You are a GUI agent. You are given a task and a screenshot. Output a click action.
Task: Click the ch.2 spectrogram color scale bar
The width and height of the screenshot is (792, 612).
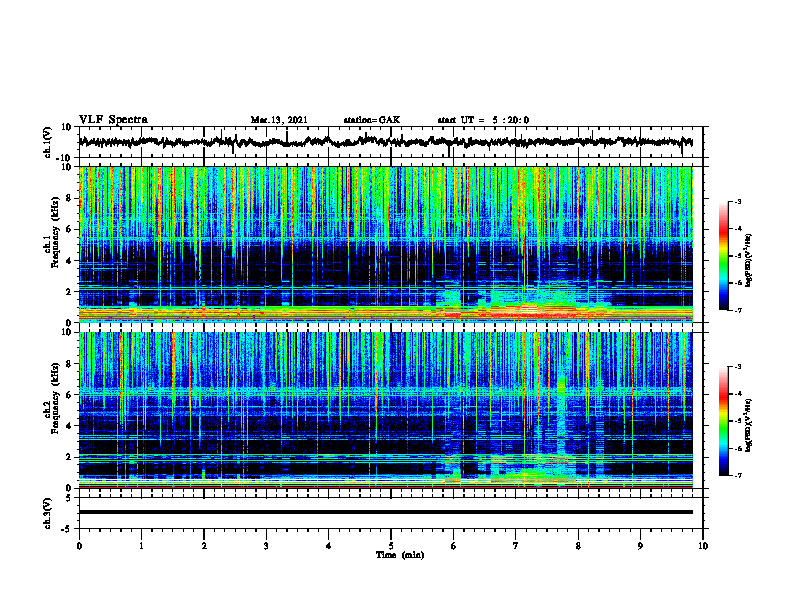(x=723, y=421)
